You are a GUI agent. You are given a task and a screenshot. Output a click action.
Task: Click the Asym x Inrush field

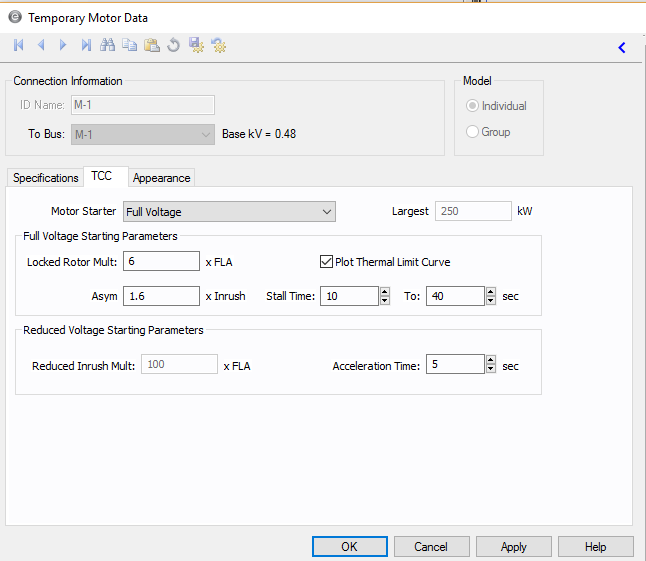point(161,296)
